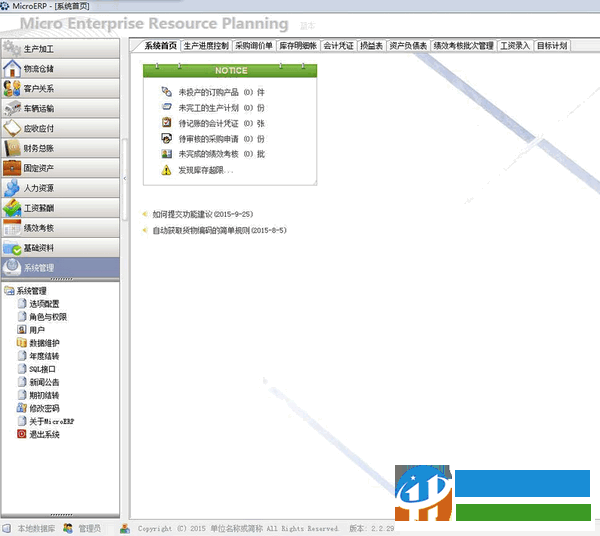
Task: Click the MicroERP title bar app icon
Action: (x=5, y=6)
